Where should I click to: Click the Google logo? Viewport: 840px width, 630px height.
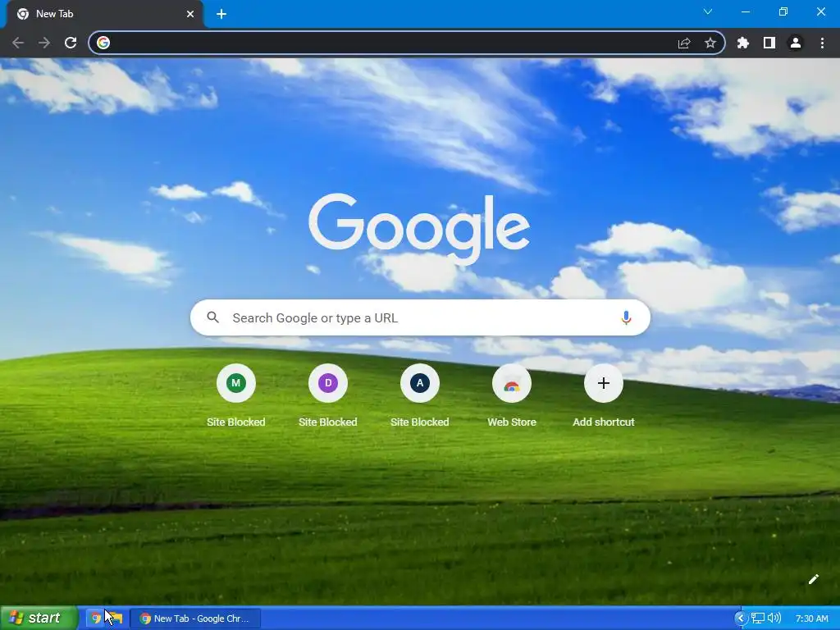pyautogui.click(x=419, y=229)
